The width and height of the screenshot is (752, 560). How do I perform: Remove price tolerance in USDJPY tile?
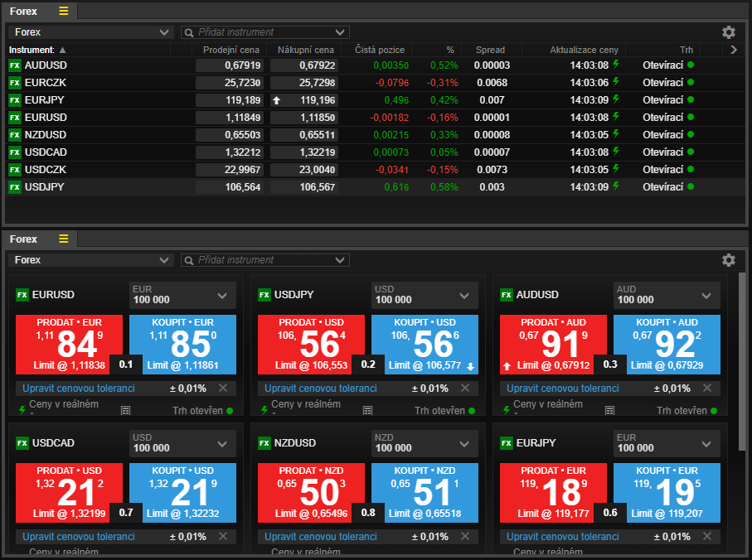[x=465, y=388]
